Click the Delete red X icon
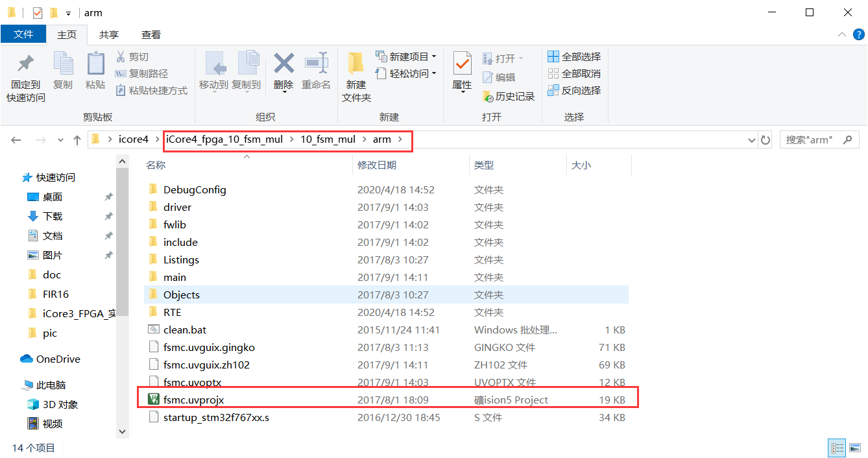This screenshot has height=458, width=868. pyautogui.click(x=283, y=65)
